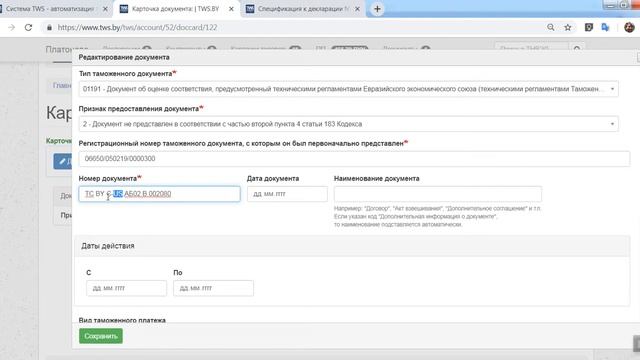Open the translate extension icon

(x=605, y=27)
